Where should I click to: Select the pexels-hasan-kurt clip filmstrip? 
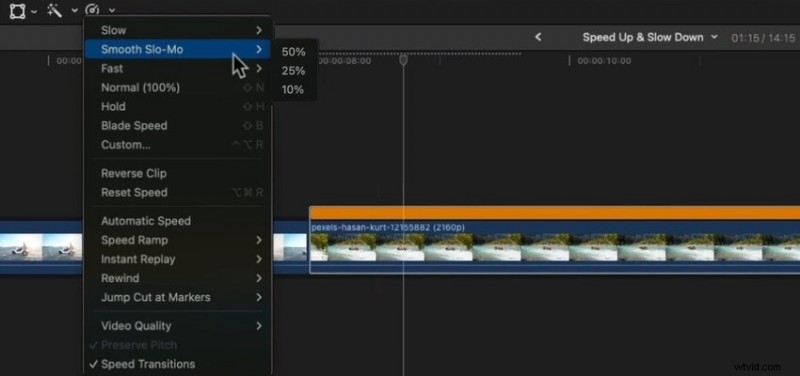(555, 247)
